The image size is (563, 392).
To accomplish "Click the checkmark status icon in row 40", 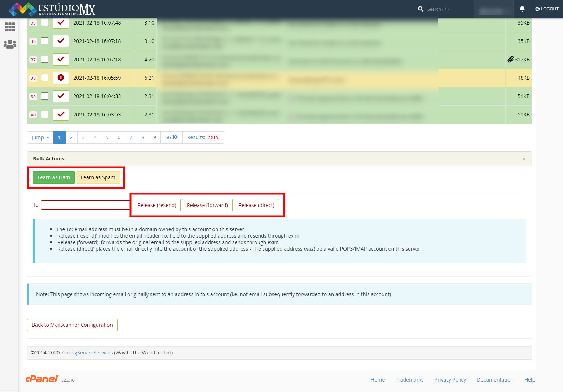I will coord(61,114).
